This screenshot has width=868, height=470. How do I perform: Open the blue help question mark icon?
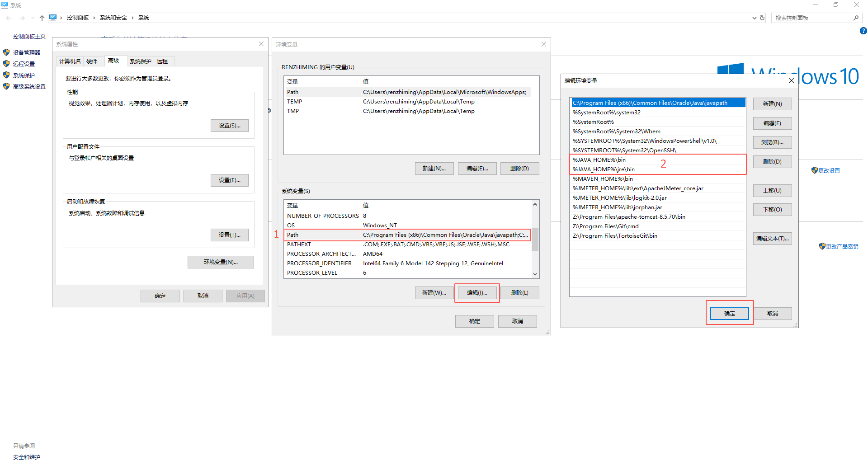[863, 31]
